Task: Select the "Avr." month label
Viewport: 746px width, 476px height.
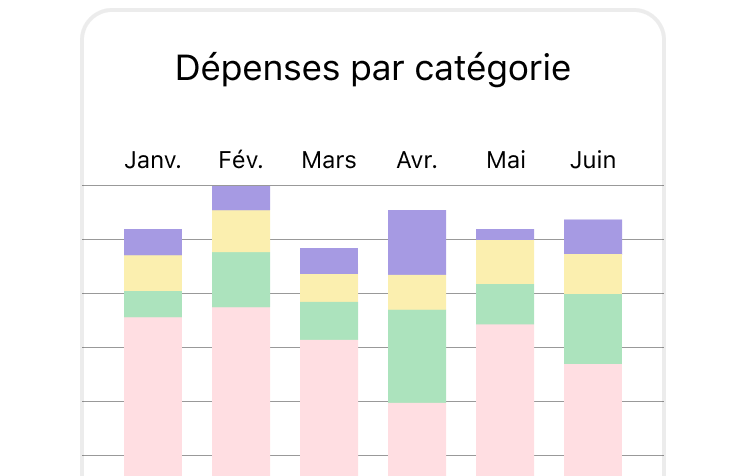Action: pos(417,160)
